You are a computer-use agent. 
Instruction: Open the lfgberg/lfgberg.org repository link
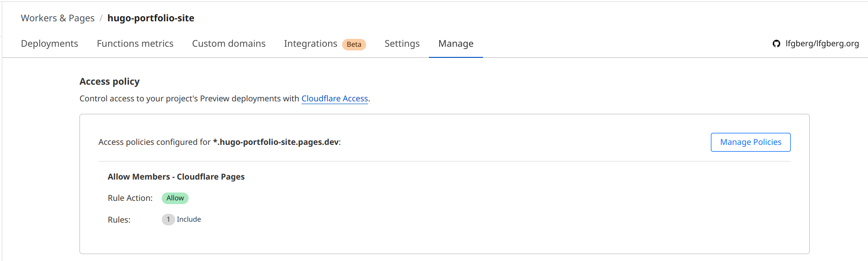pyautogui.click(x=822, y=43)
